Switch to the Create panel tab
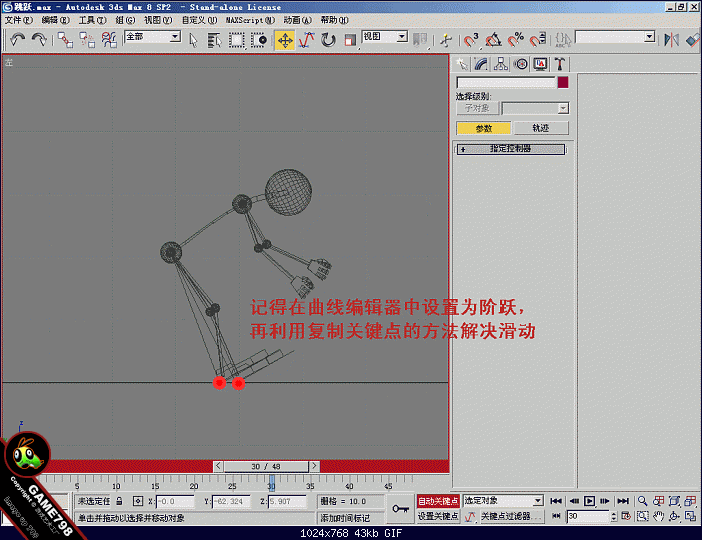Image resolution: width=702 pixels, height=540 pixels. 462,64
